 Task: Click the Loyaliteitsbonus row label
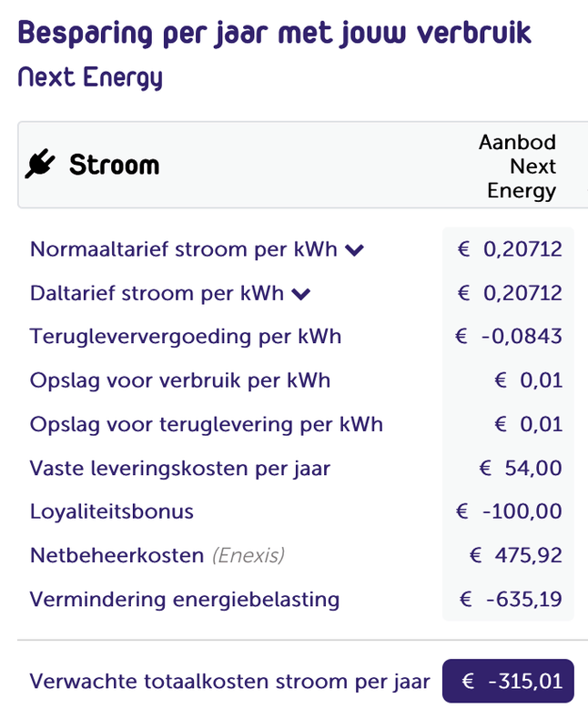point(112,511)
